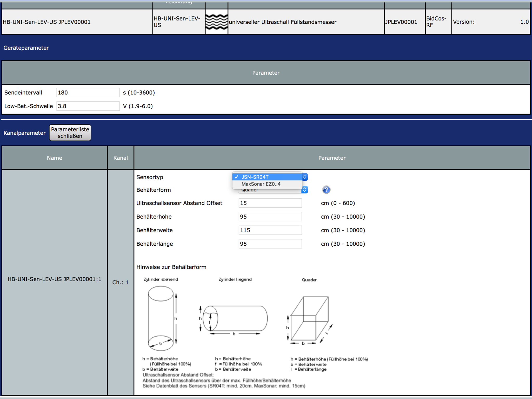Click the Ultraschallsensor Abstand Offset field
This screenshot has width=532, height=399.
click(x=270, y=203)
